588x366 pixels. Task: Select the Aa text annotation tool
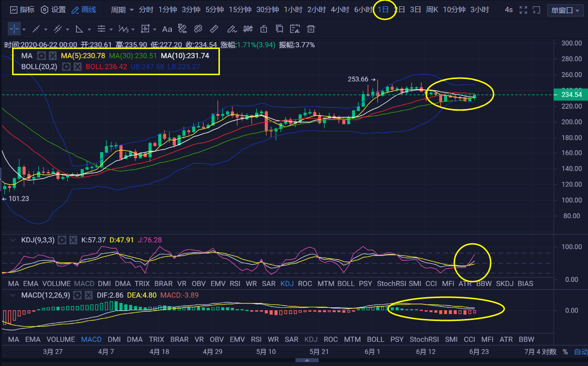167,29
